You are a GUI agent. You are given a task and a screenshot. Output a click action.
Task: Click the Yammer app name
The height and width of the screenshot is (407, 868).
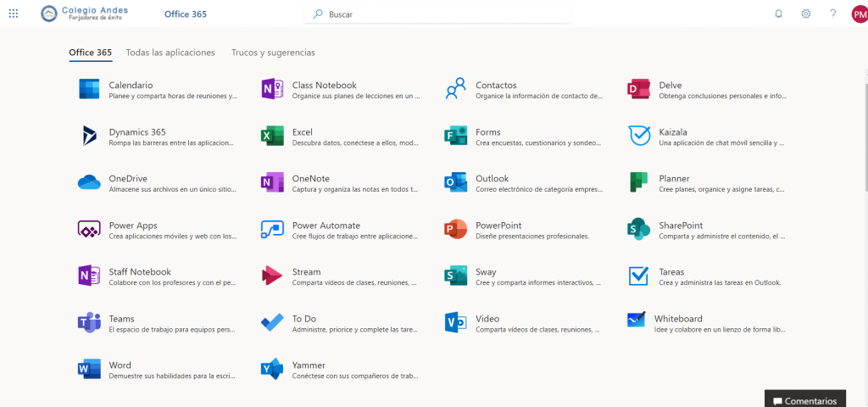click(x=309, y=365)
